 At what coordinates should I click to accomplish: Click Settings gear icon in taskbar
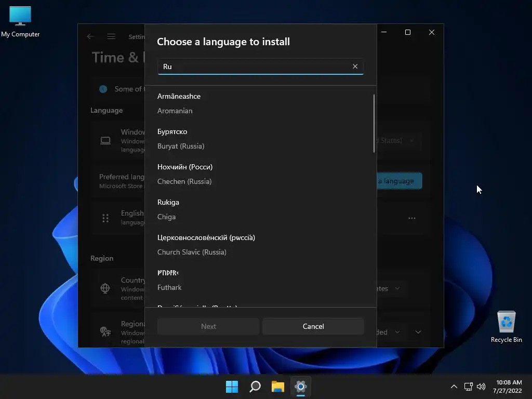pyautogui.click(x=301, y=387)
